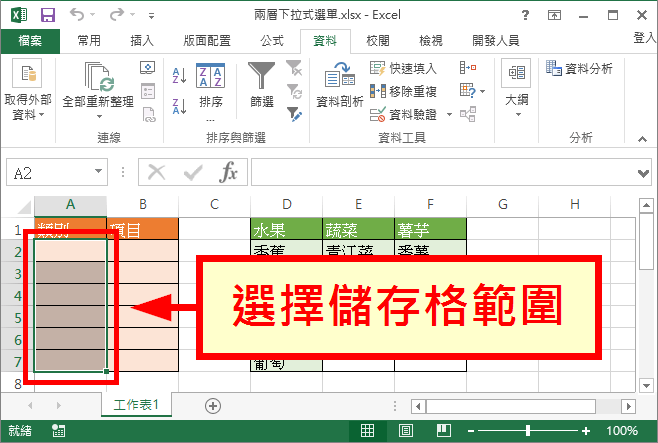Click 資料驗證 Data Validation button
The height and width of the screenshot is (443, 658).
tap(403, 114)
